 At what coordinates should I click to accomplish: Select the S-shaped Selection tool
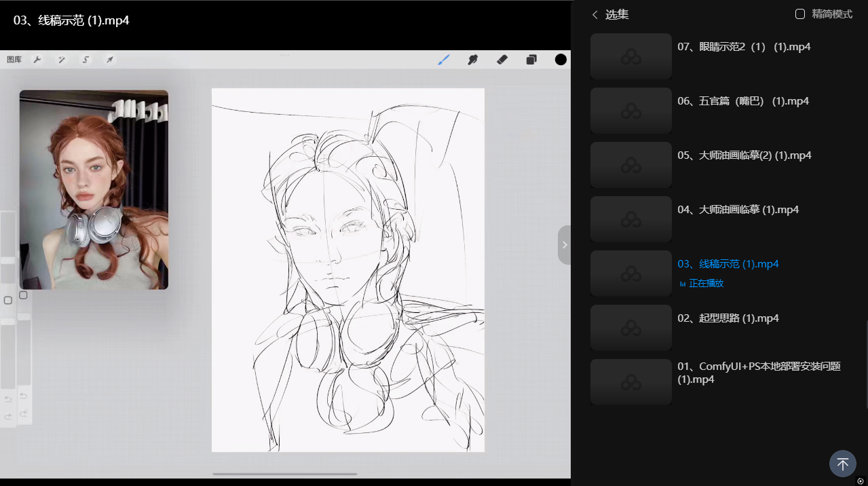86,60
